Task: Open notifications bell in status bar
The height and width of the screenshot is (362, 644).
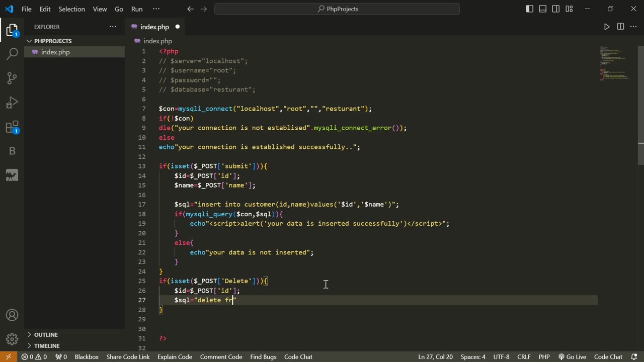Action: pyautogui.click(x=634, y=356)
